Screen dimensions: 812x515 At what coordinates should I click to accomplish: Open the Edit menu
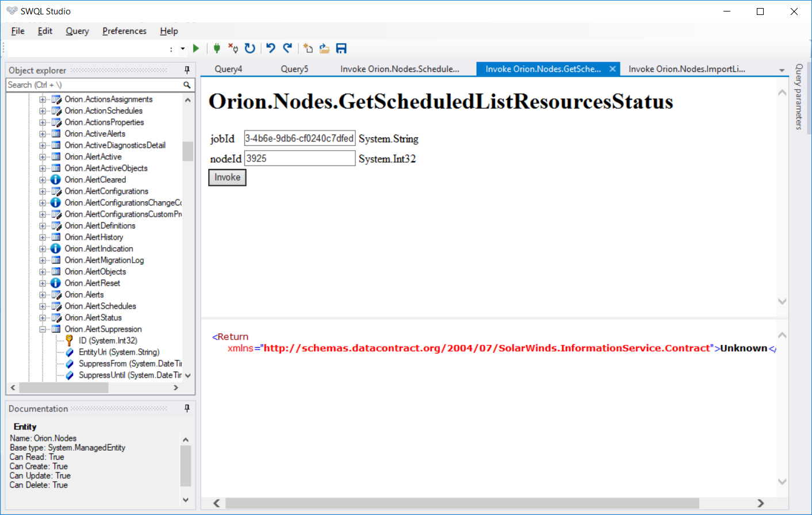click(45, 31)
